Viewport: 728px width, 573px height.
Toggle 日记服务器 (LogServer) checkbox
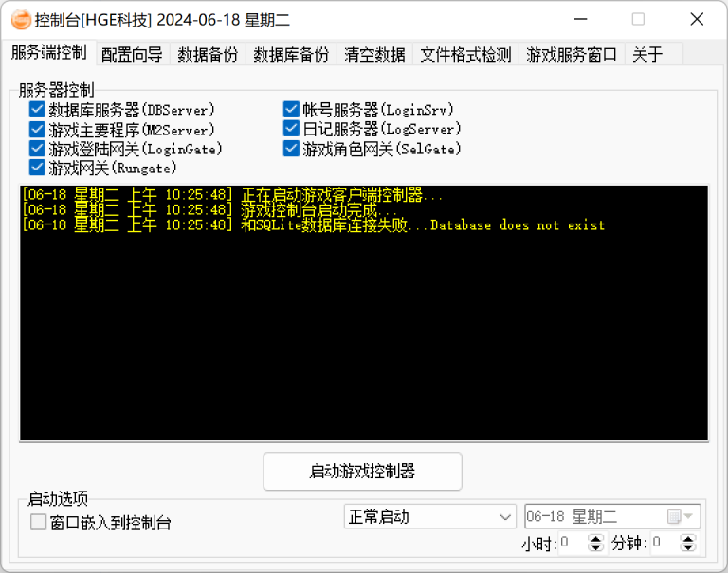tap(291, 128)
